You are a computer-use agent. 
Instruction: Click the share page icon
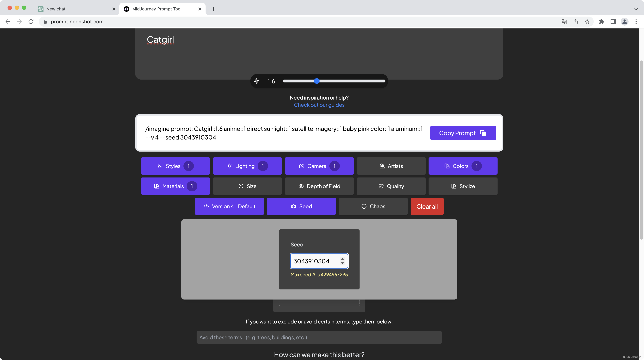pos(576,22)
